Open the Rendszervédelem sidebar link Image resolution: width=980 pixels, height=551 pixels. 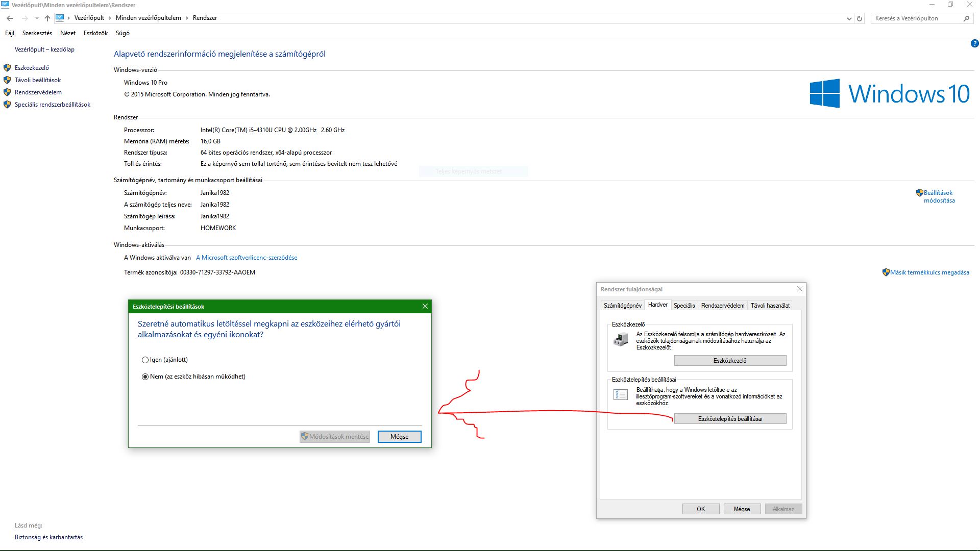pyautogui.click(x=38, y=92)
